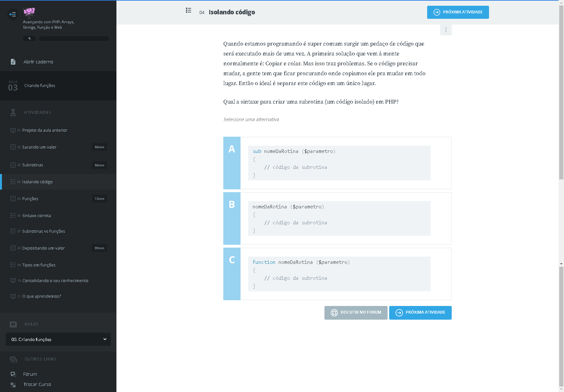Screen dimensions: 564x392
Task: Click the Trocar Curso icon
Action: pos(13,385)
